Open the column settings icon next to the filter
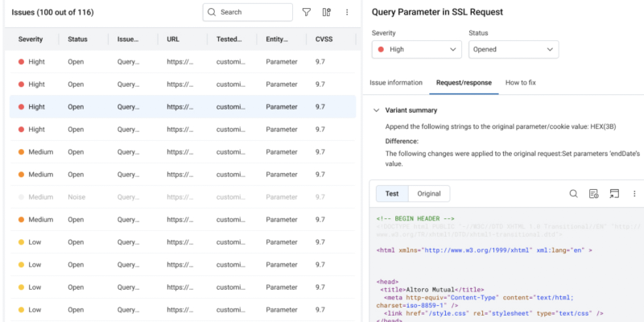This screenshot has width=644, height=322. [x=327, y=12]
